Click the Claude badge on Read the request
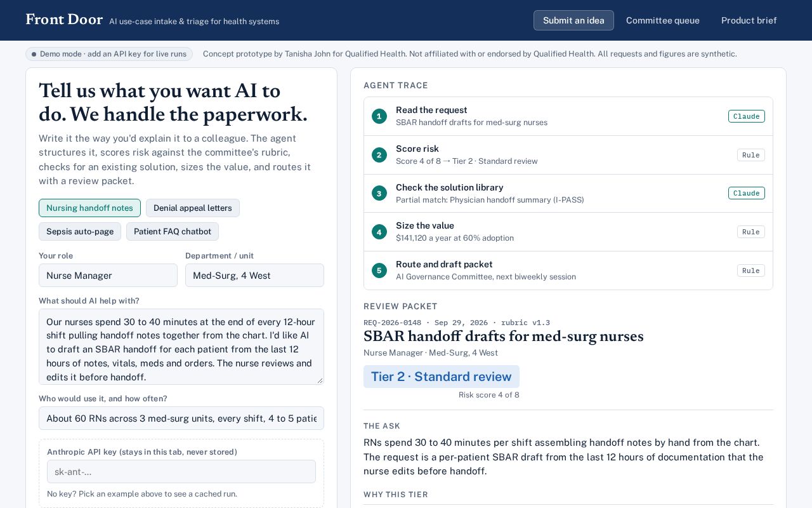This screenshot has height=508, width=812. [x=746, y=116]
